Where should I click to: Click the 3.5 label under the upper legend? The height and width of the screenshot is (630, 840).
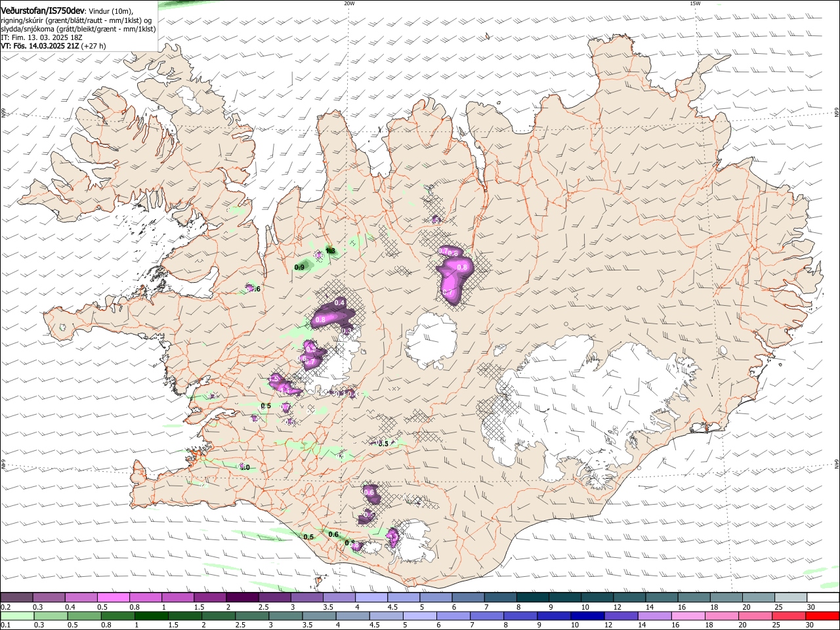pos(328,607)
